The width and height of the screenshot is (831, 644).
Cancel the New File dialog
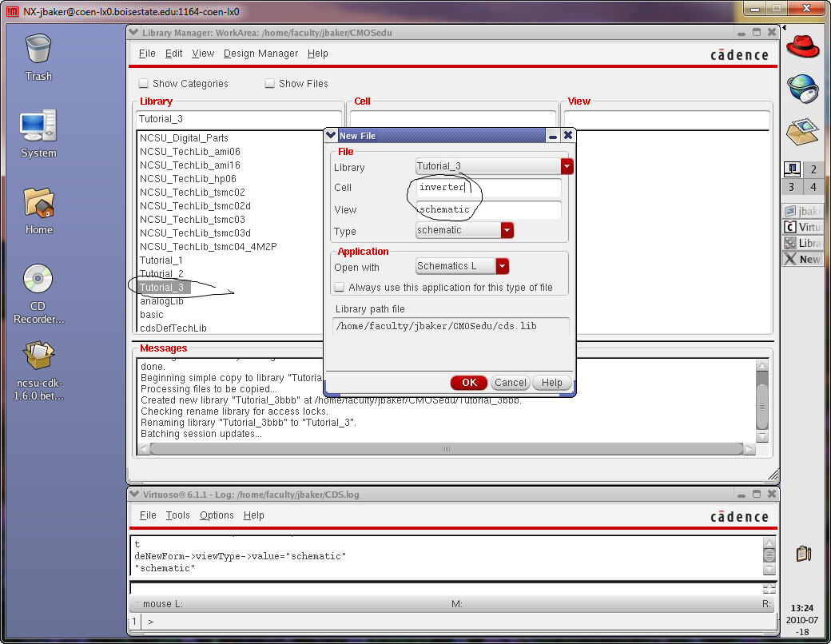(x=511, y=382)
